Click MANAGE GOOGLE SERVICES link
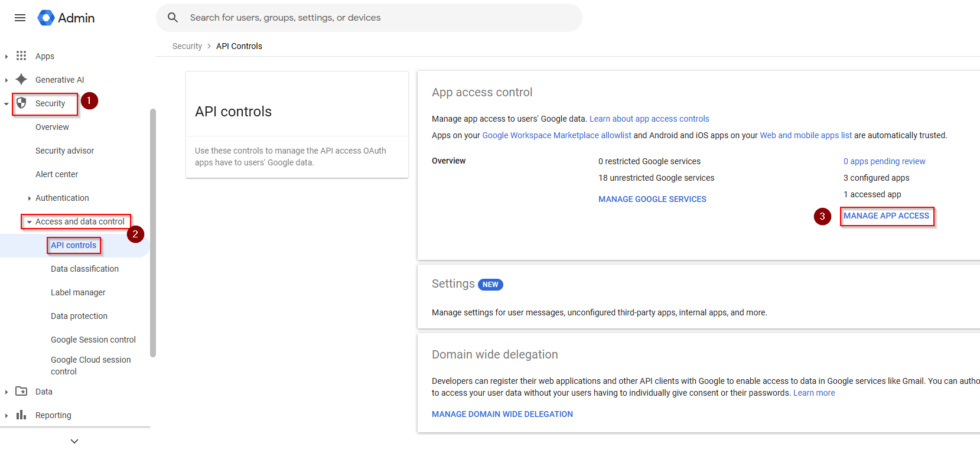 [652, 199]
